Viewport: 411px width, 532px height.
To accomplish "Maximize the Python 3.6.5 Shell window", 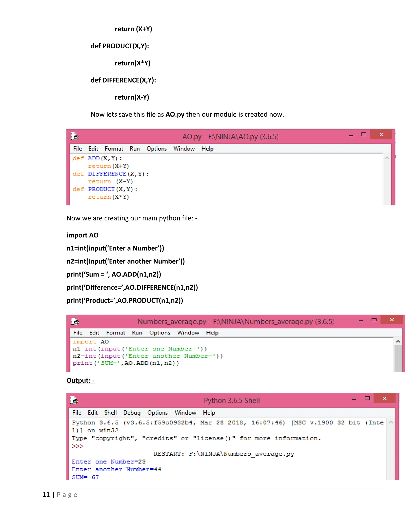I will [x=367, y=398].
